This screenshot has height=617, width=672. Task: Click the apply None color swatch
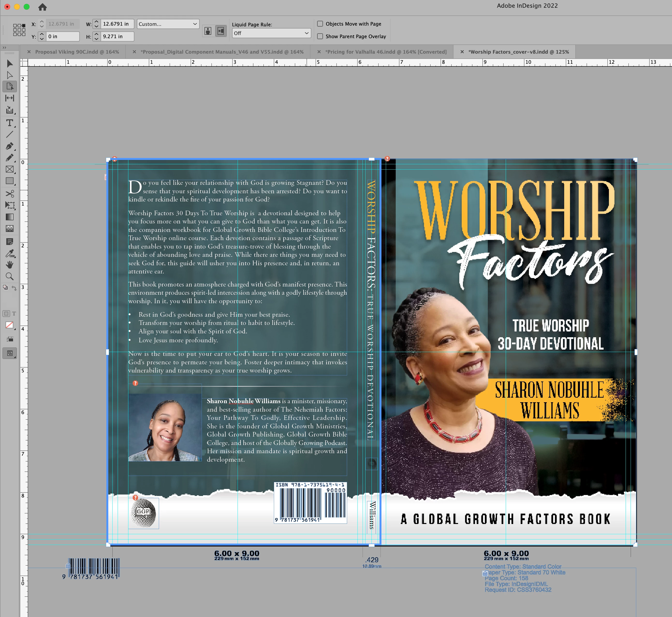point(10,325)
